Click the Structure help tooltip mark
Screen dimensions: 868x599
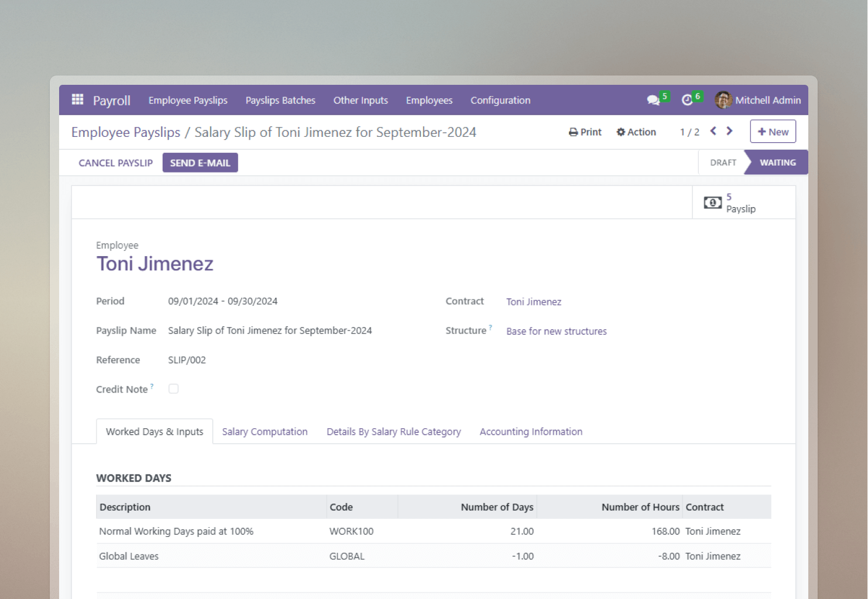pyautogui.click(x=490, y=328)
